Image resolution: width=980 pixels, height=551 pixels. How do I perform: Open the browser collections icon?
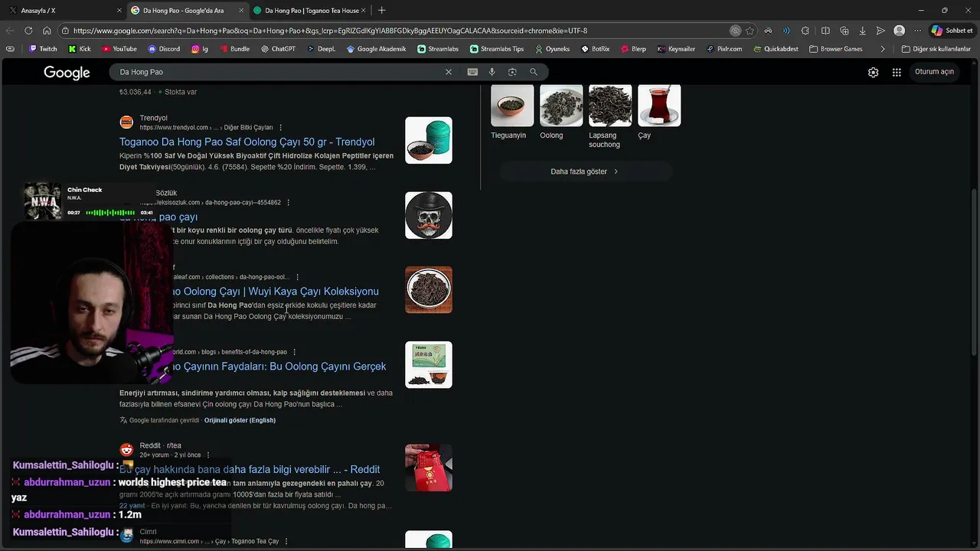[844, 31]
